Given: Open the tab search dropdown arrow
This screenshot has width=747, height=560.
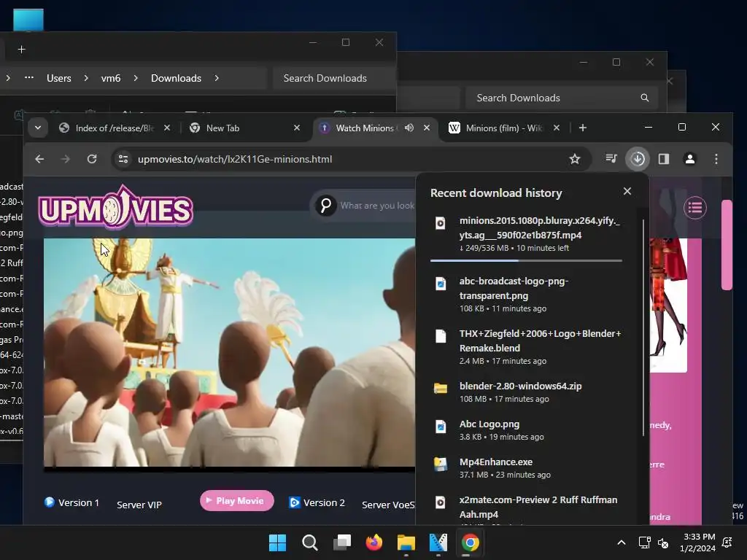Looking at the screenshot, I should pyautogui.click(x=38, y=128).
